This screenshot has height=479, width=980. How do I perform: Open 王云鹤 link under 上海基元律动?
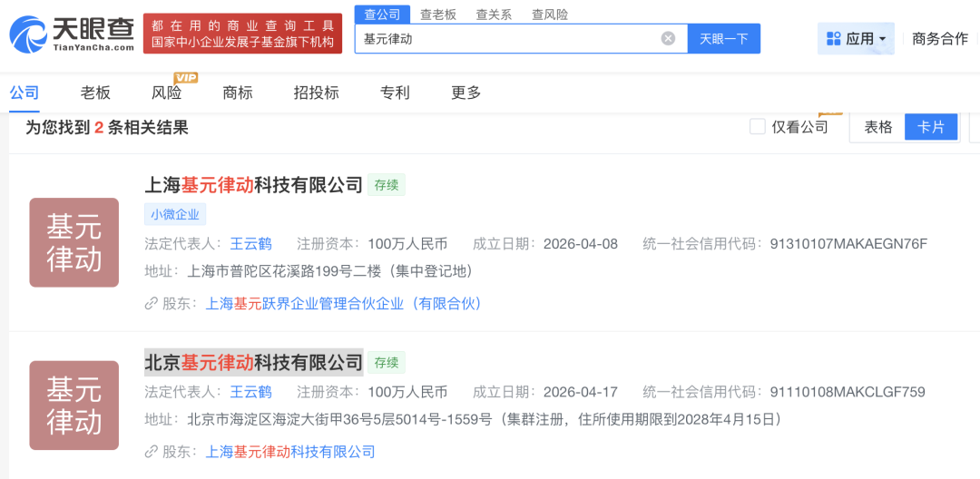click(250, 243)
